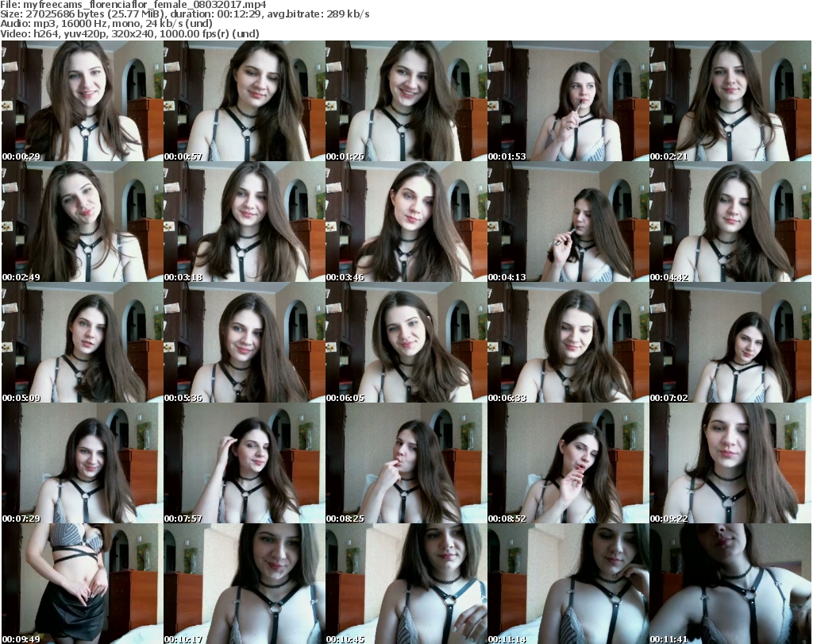Click the 00:03:18 frame
Screen dimensions: 813x644
245,222
